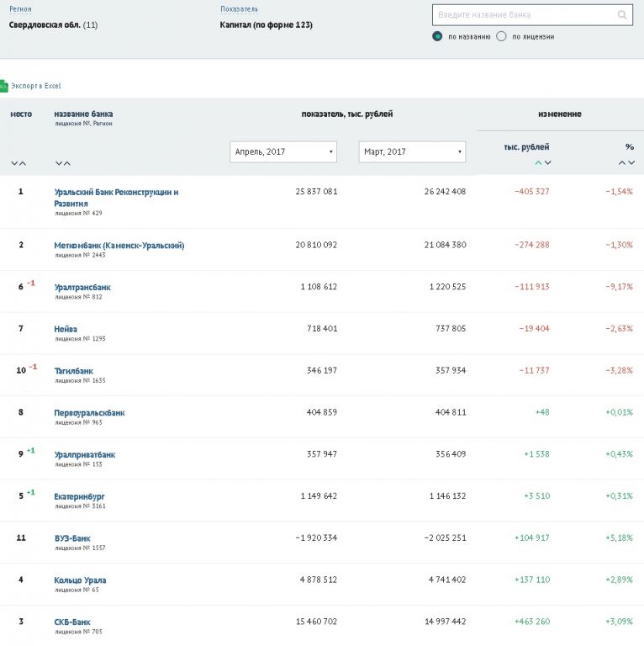Click the Excel export icon
Viewport: 644px width, 646px height.
pyautogui.click(x=3, y=86)
